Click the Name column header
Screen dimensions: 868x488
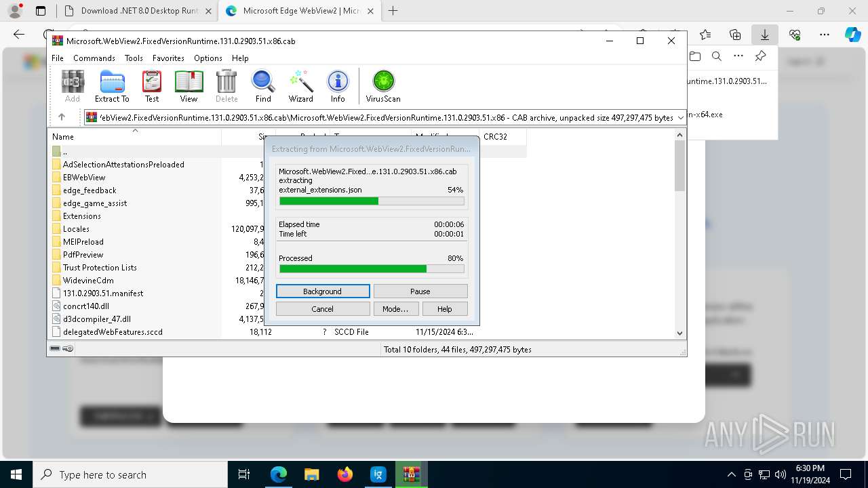tap(134, 136)
